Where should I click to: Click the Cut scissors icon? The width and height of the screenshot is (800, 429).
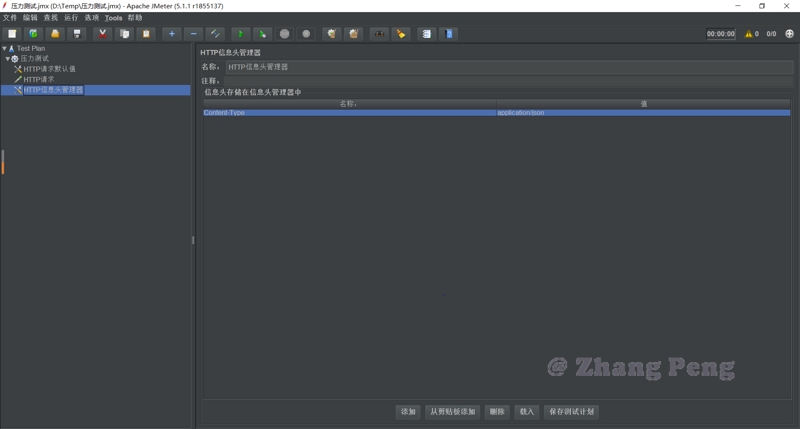[102, 34]
